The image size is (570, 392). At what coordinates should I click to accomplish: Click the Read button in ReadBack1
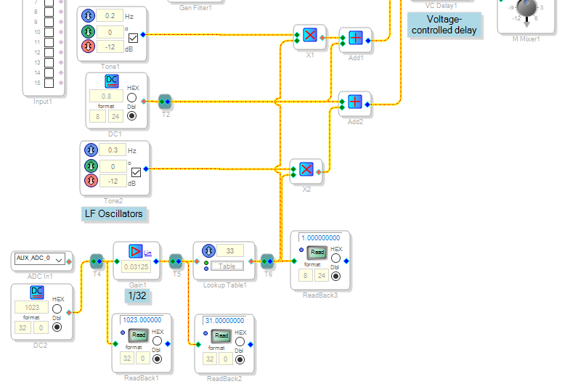pyautogui.click(x=139, y=335)
